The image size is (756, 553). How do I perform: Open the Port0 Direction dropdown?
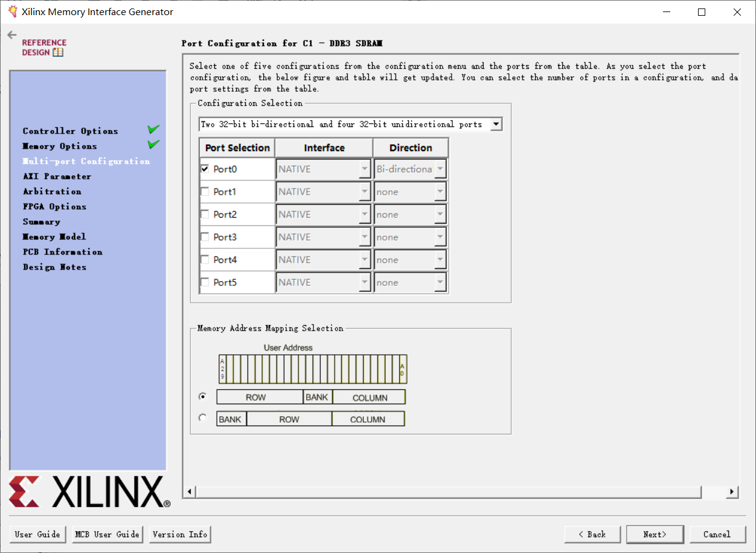(x=410, y=169)
